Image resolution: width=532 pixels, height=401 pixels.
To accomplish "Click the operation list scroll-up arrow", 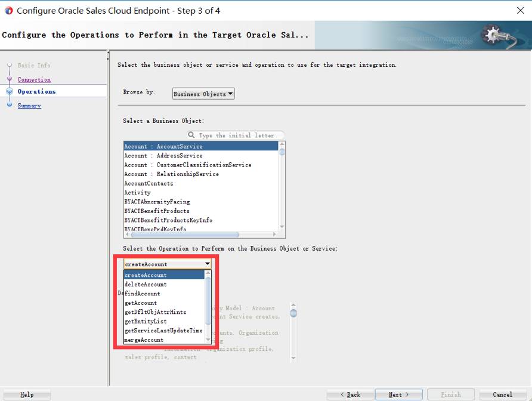I will (x=208, y=273).
